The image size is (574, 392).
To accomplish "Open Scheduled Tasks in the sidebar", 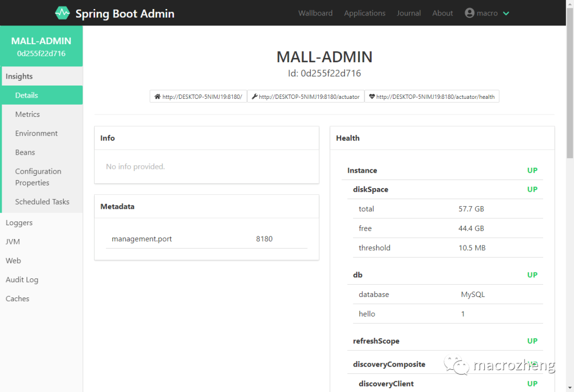I will tap(42, 202).
